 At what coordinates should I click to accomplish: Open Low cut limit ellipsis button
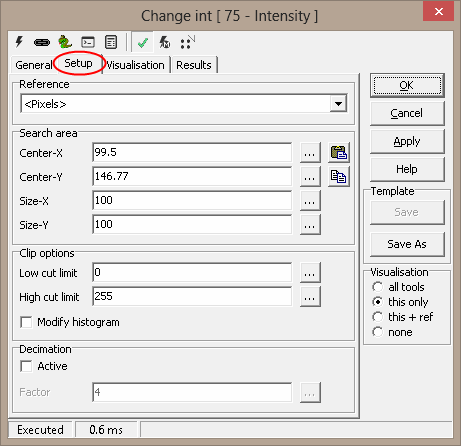coord(310,273)
